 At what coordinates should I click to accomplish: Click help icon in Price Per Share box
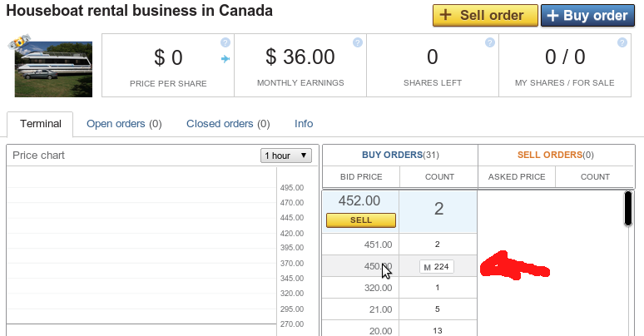tap(225, 42)
